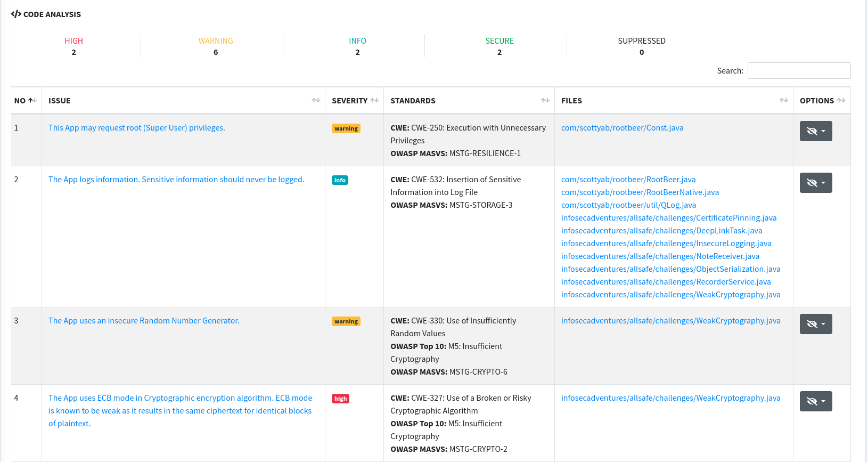Open suppress dropdown for ECB mode issue
This screenshot has height=462, width=868.
click(815, 401)
